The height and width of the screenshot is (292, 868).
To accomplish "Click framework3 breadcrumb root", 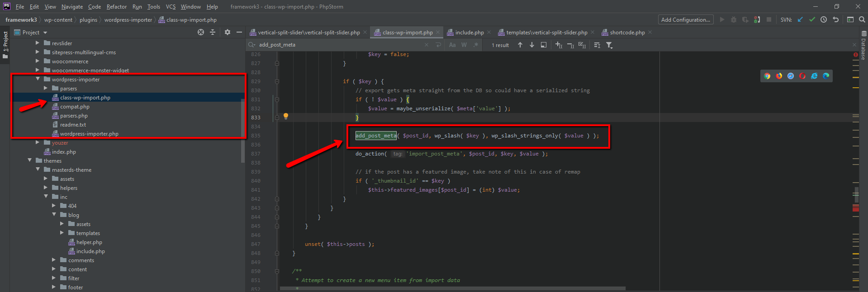I will point(21,19).
